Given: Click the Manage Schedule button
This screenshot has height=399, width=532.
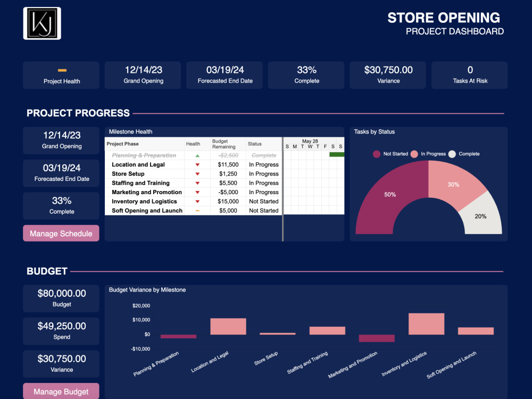Looking at the screenshot, I should click(x=61, y=233).
